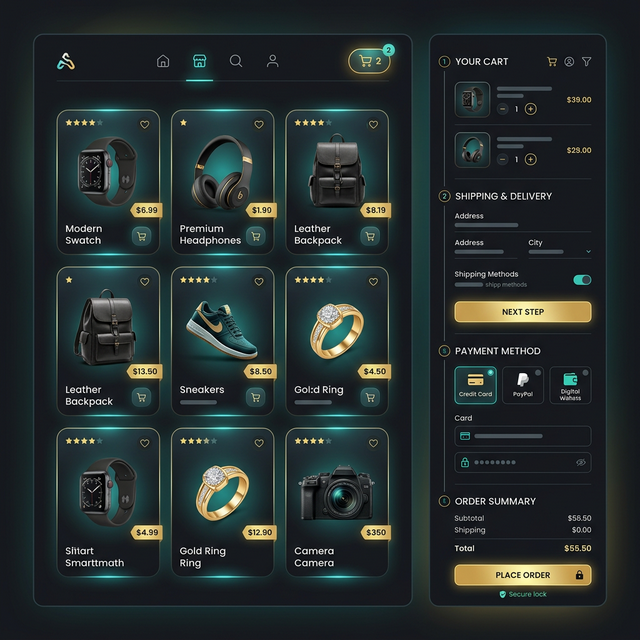The height and width of the screenshot is (640, 640).
Task: Add the $4.50 Gold Ring to cart
Action: (x=370, y=397)
